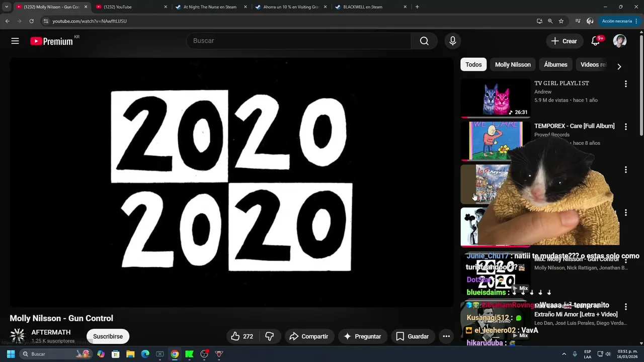Open Chrome zoom magnifier in address bar
Image resolution: width=644 pixels, height=362 pixels.
[550, 21]
